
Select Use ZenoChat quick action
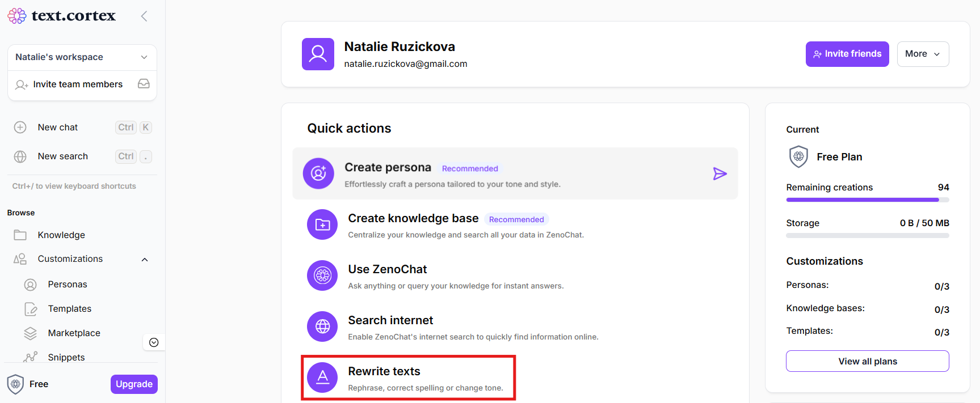pos(515,275)
